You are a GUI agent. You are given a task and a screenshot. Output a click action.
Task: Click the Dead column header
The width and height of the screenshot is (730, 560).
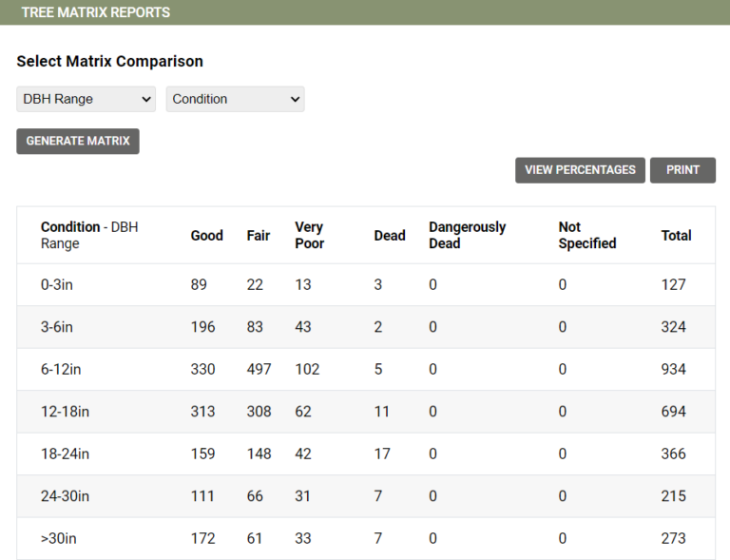390,236
